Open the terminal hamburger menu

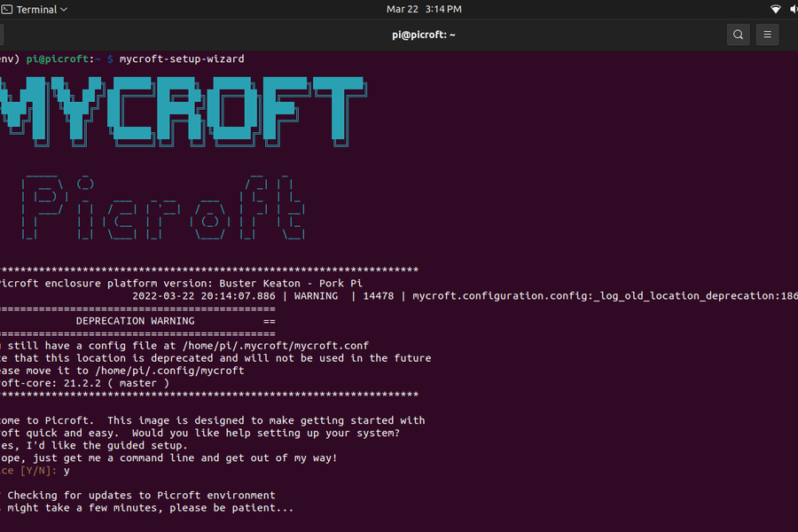(x=768, y=35)
